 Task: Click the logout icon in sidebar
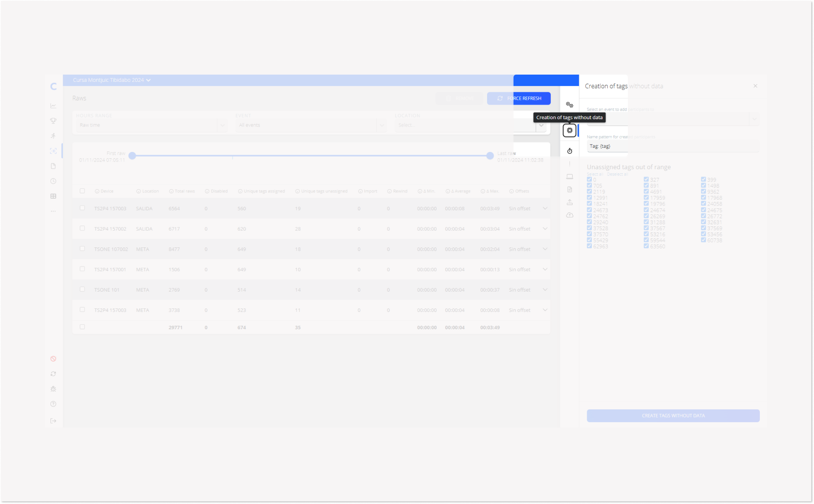coord(53,421)
